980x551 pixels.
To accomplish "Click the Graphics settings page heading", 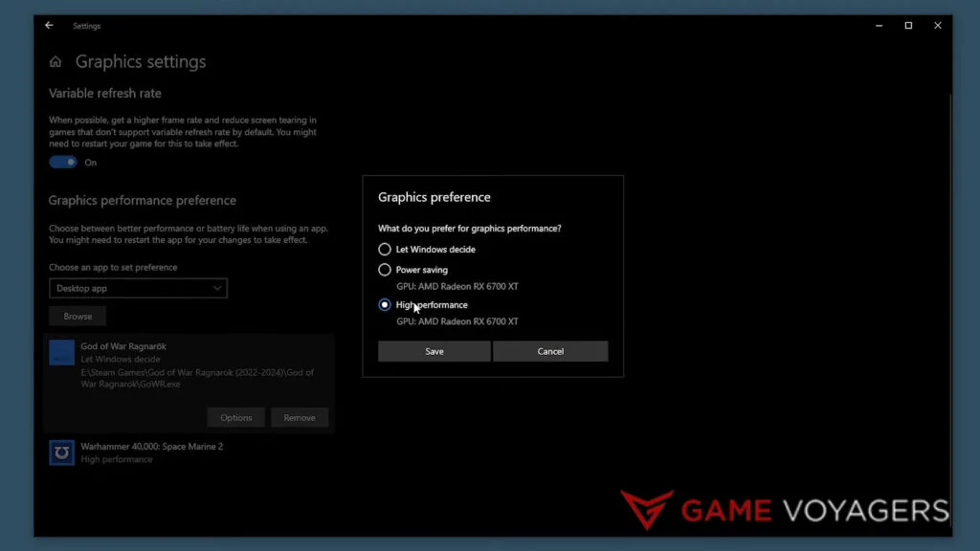I will (x=141, y=62).
